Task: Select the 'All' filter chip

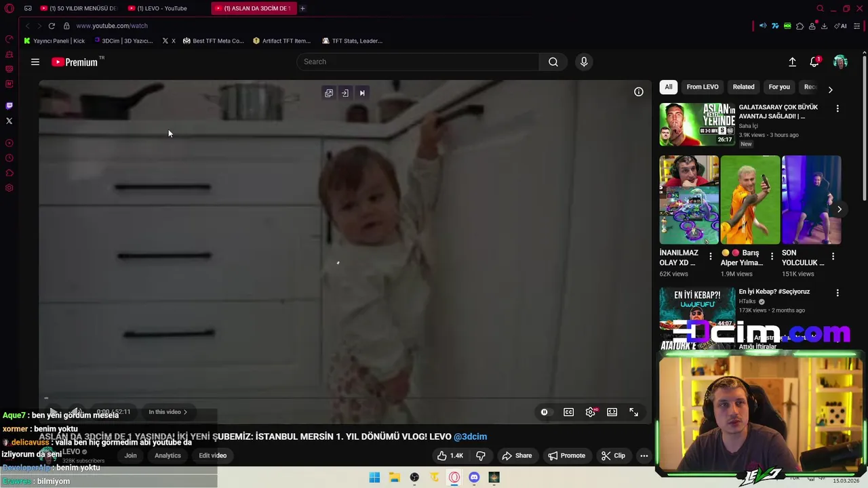Action: [669, 87]
